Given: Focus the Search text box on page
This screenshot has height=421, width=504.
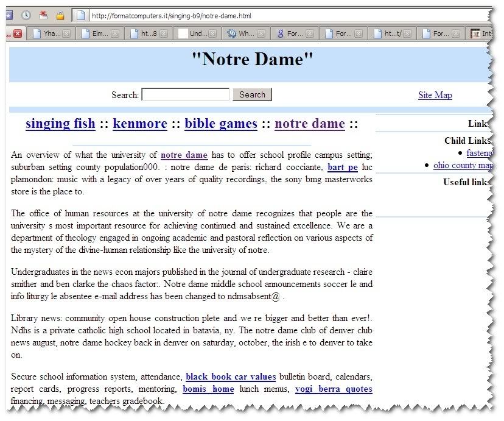Looking at the screenshot, I should [185, 94].
